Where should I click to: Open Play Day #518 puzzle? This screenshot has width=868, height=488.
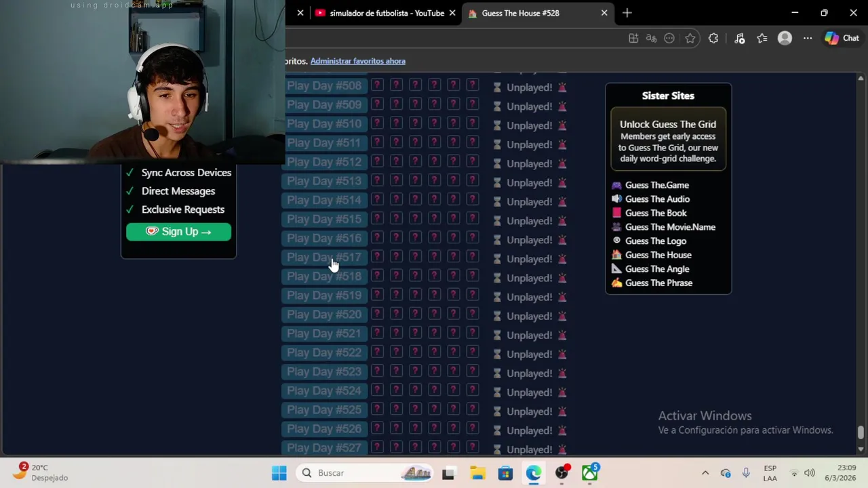325,276
